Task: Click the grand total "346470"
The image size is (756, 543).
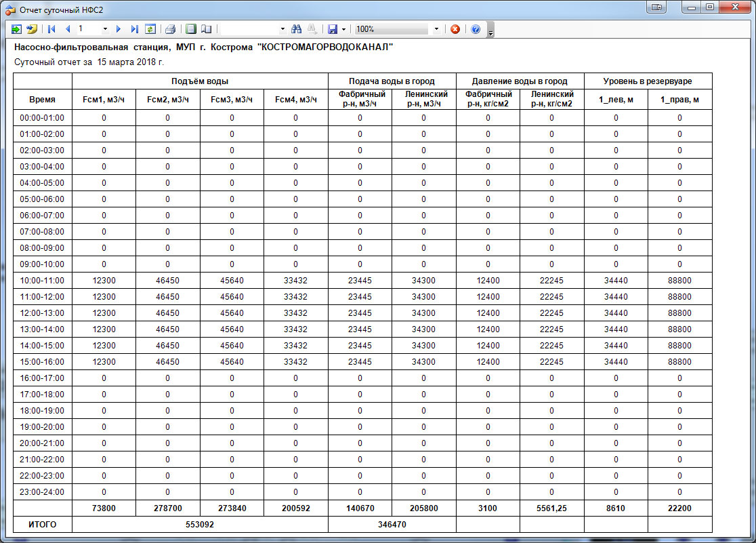Action: click(392, 525)
